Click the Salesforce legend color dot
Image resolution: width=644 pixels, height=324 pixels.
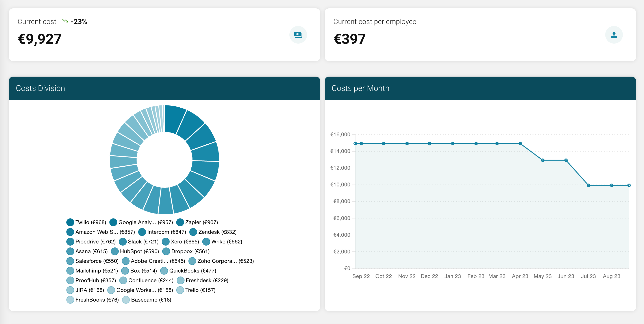(x=70, y=261)
